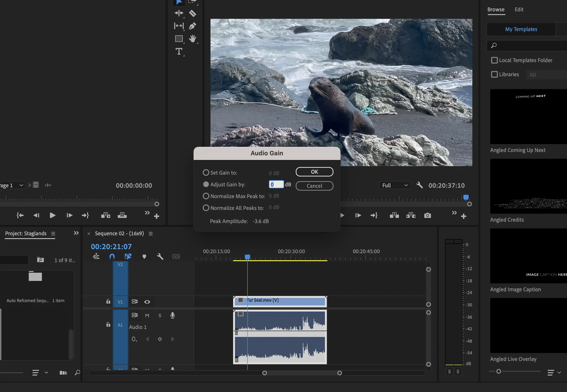Screen dimensions: 567x392
Task: Click the voice-over record mic on Audio 1
Action: (172, 315)
